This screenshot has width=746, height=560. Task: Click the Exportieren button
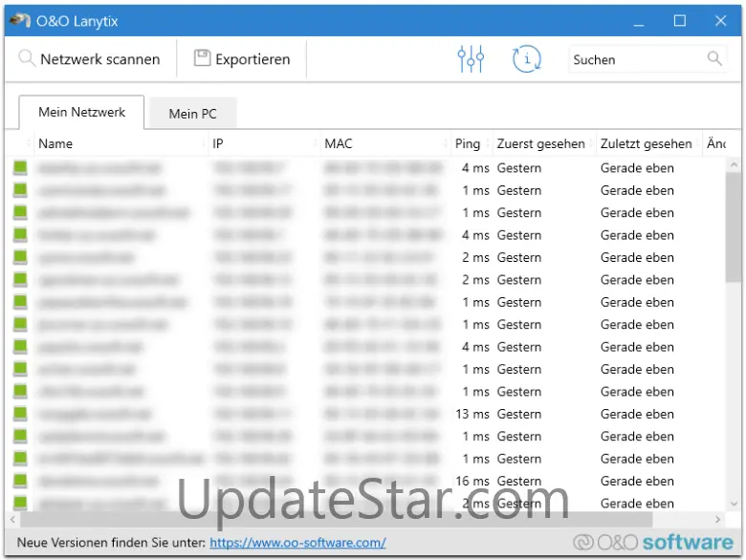click(242, 59)
